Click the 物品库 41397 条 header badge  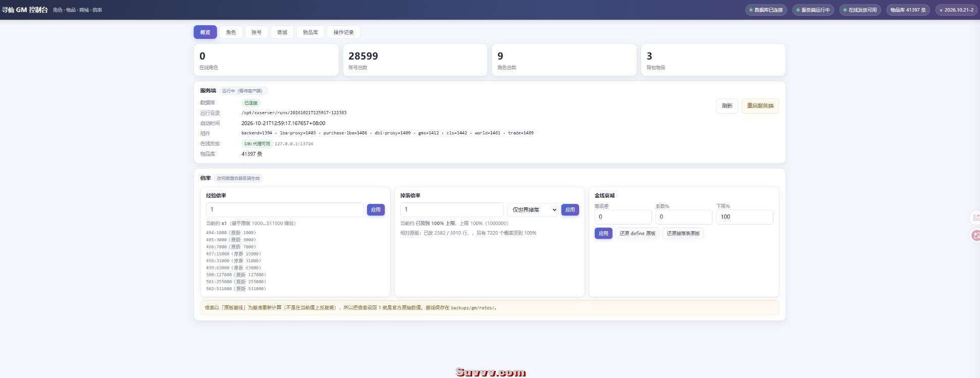click(908, 10)
